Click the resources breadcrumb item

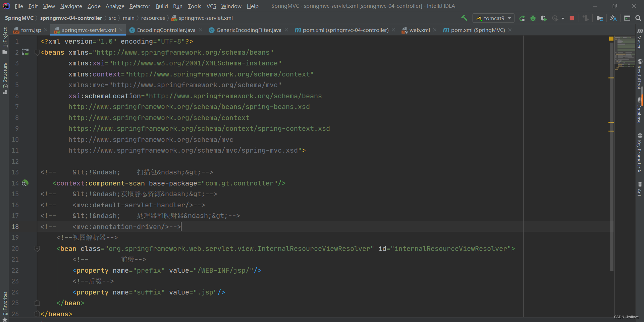pyautogui.click(x=153, y=18)
